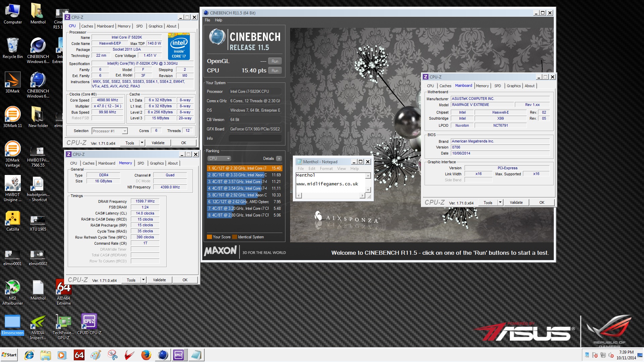The height and width of the screenshot is (362, 644).
Task: Open the hwbotprime Shortcut desktop icon
Action: pyautogui.click(x=38, y=189)
